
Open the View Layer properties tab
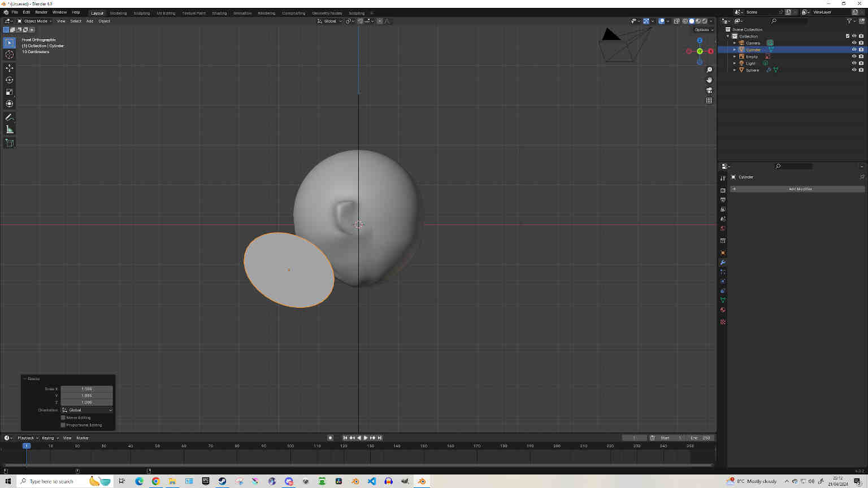723,210
